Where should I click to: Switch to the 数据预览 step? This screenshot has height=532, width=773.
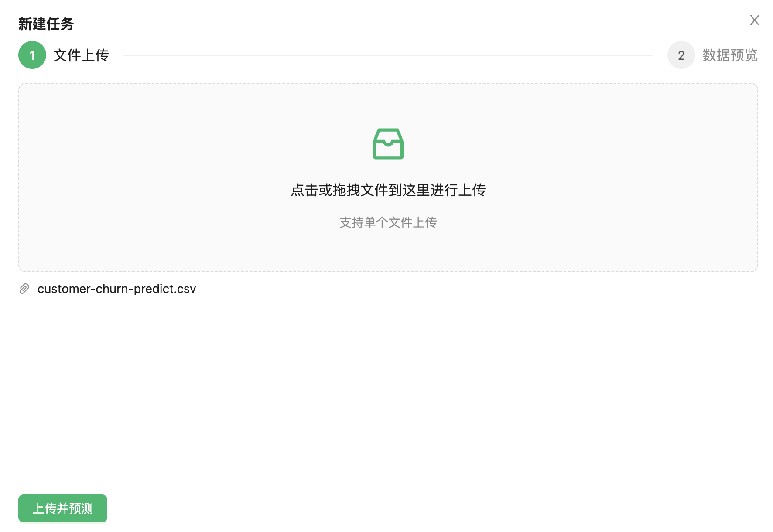tap(729, 55)
